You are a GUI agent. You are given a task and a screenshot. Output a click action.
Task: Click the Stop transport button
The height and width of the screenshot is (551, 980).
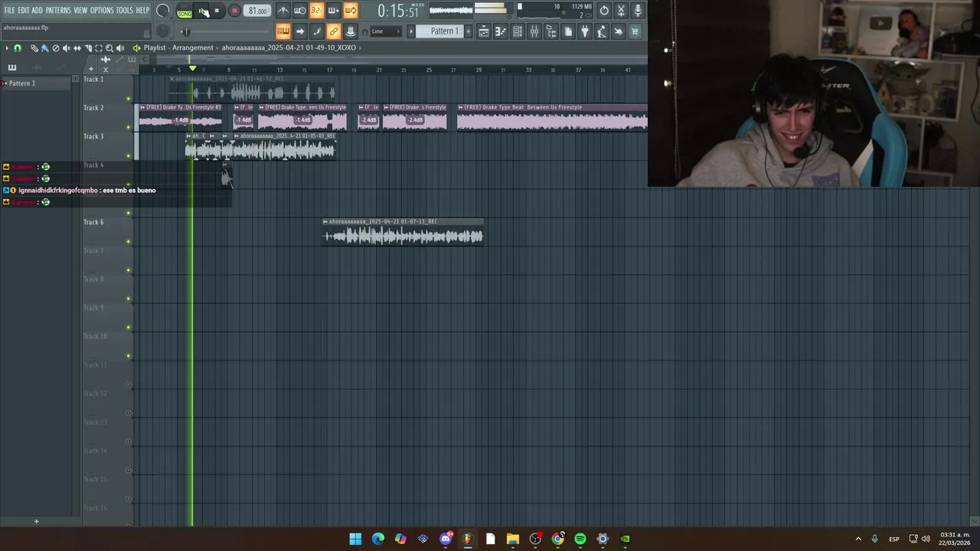[x=217, y=11]
